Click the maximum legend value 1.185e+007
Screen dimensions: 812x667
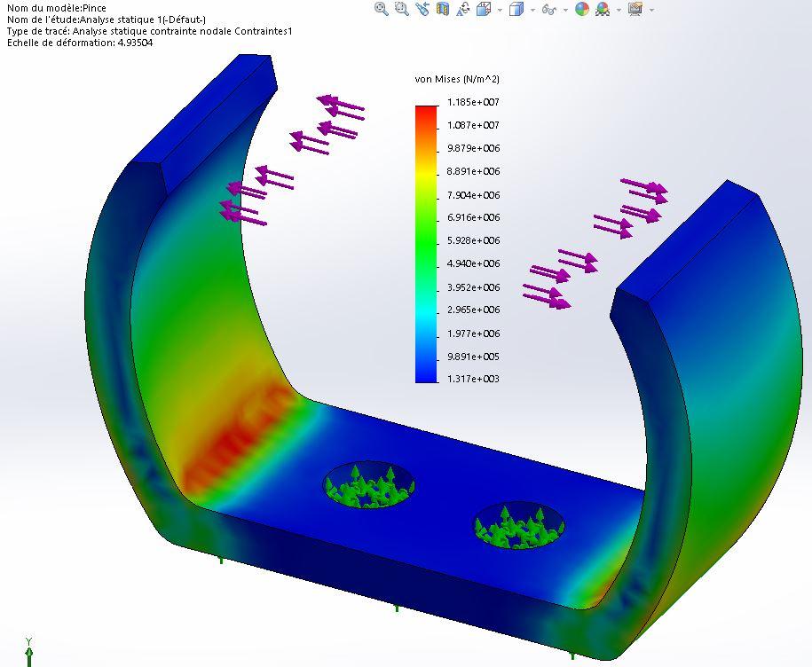tap(473, 102)
